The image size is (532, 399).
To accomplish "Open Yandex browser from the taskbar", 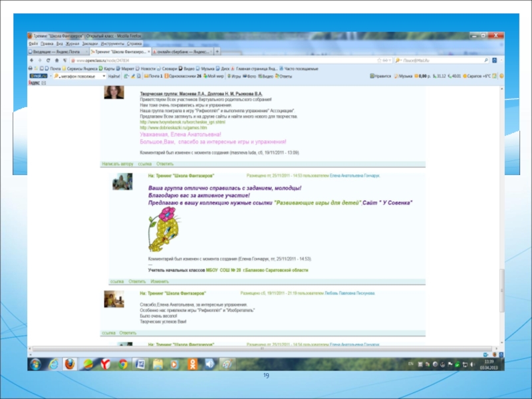I will coord(106,364).
